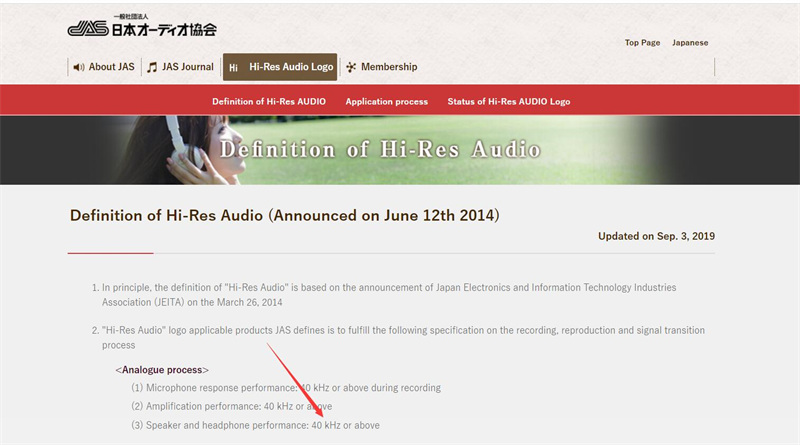Click the paragraph mentioning JEITA on March 26, 2014
800x445 pixels.
pos(389,295)
